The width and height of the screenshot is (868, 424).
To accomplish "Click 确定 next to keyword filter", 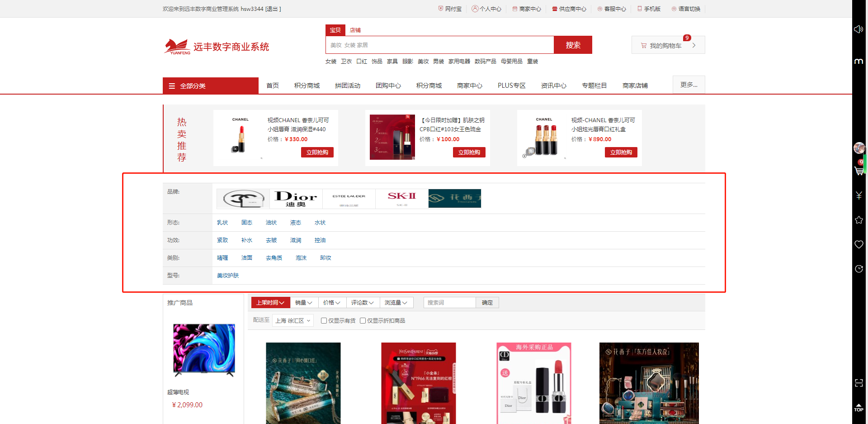I will tap(487, 303).
